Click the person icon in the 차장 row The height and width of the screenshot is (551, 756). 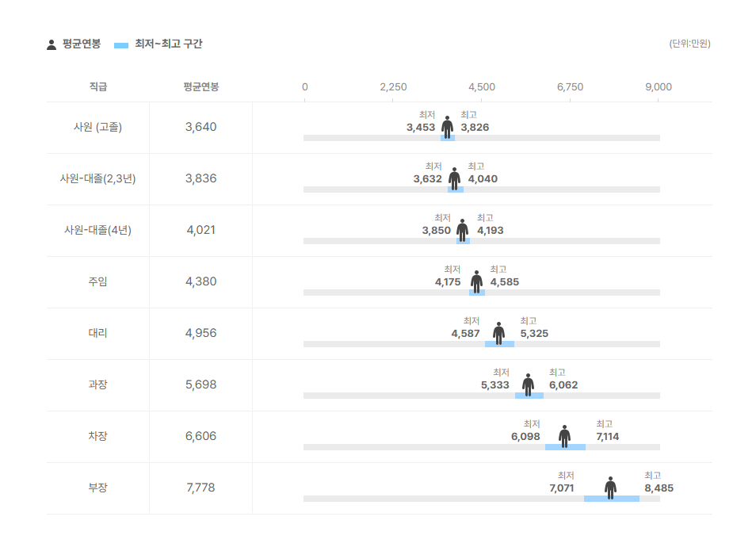click(564, 436)
